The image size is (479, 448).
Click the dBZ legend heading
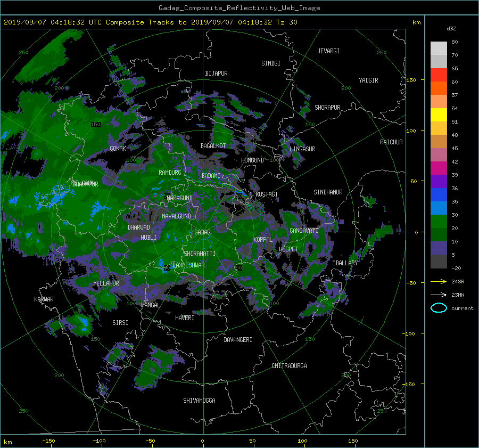pyautogui.click(x=451, y=28)
